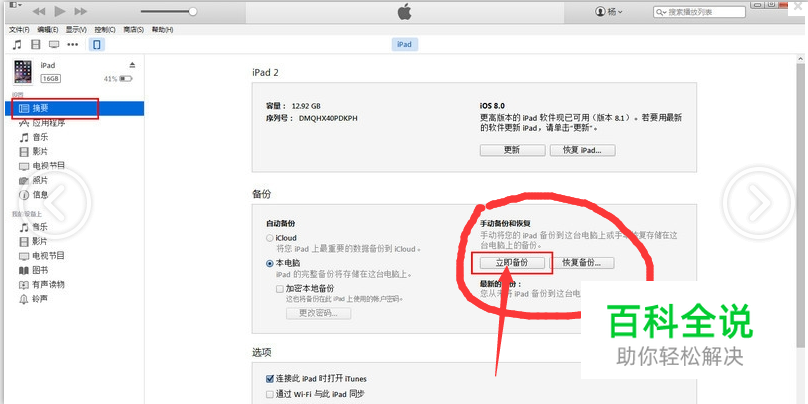Click the 16GB capacity badge
Image resolution: width=808 pixels, height=404 pixels.
(x=50, y=79)
